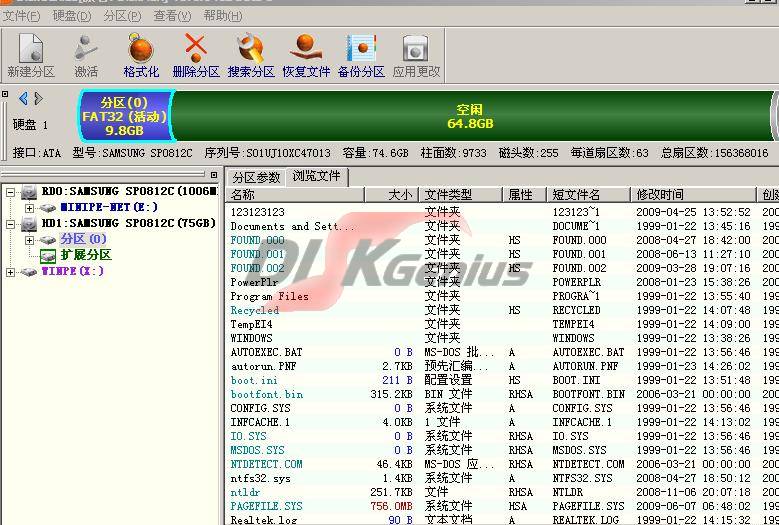Go to previous disk with left arrow
The image size is (779, 525).
[x=23, y=98]
